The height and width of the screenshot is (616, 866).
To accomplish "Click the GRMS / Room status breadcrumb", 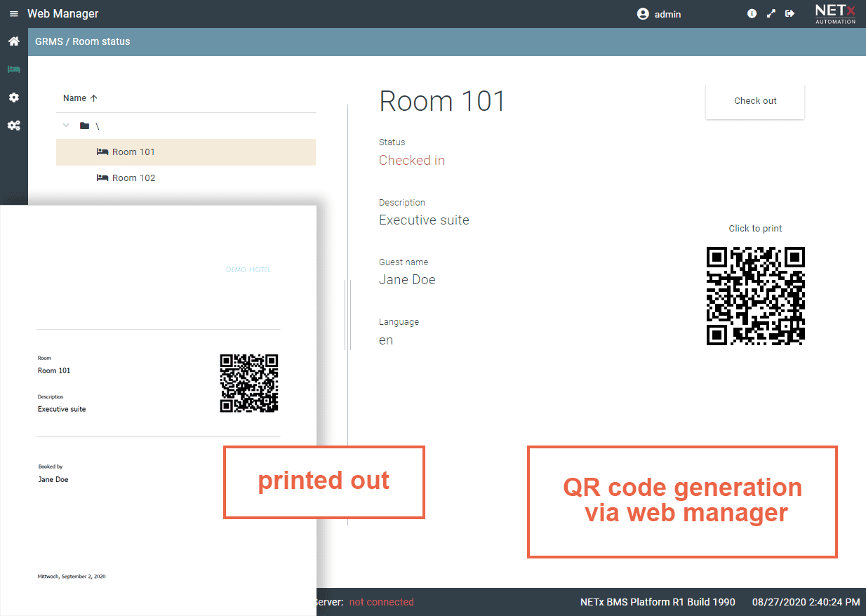I will coord(83,41).
